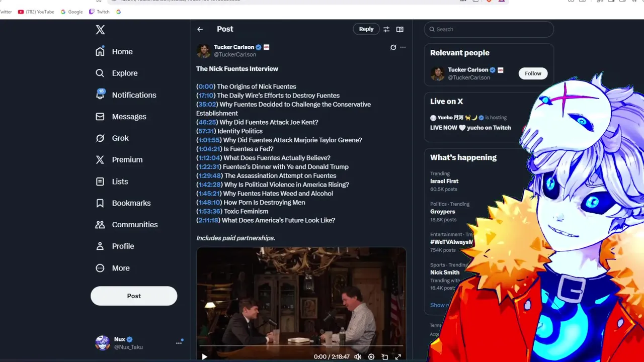Open Communities in the sidebar
This screenshot has height=362, width=644.
click(x=126, y=225)
